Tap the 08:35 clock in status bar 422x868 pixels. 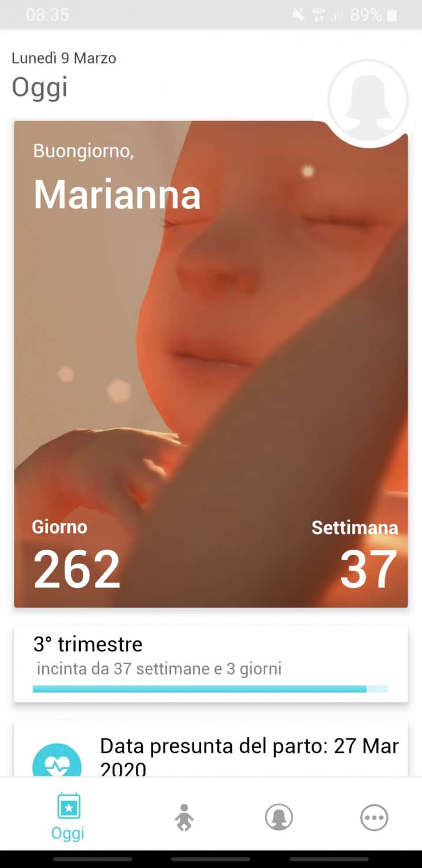47,15
